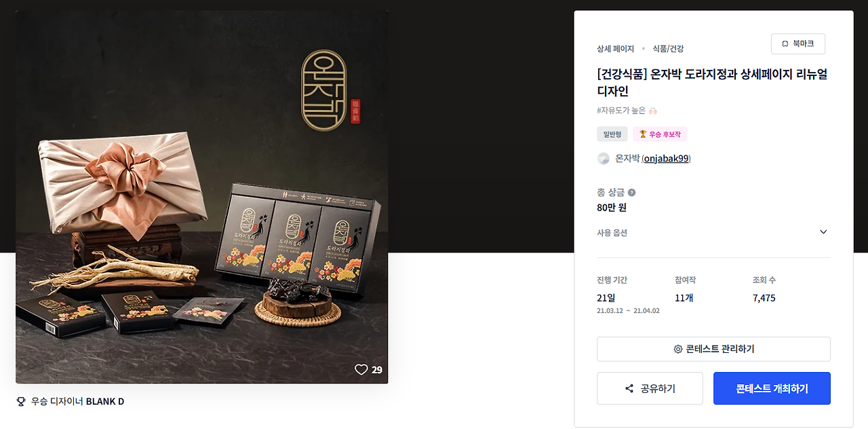The height and width of the screenshot is (429, 868).
Task: Select the 일반형 tag badge
Action: 612,134
